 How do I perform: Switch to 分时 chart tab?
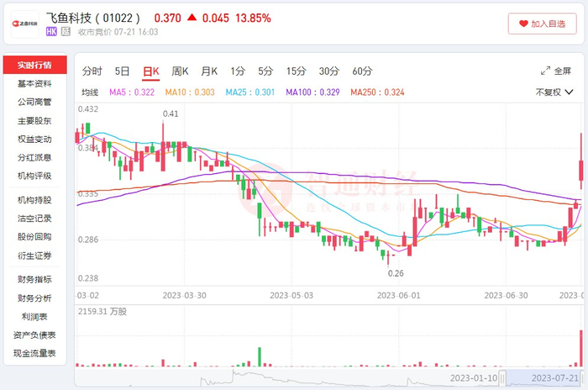click(x=92, y=71)
